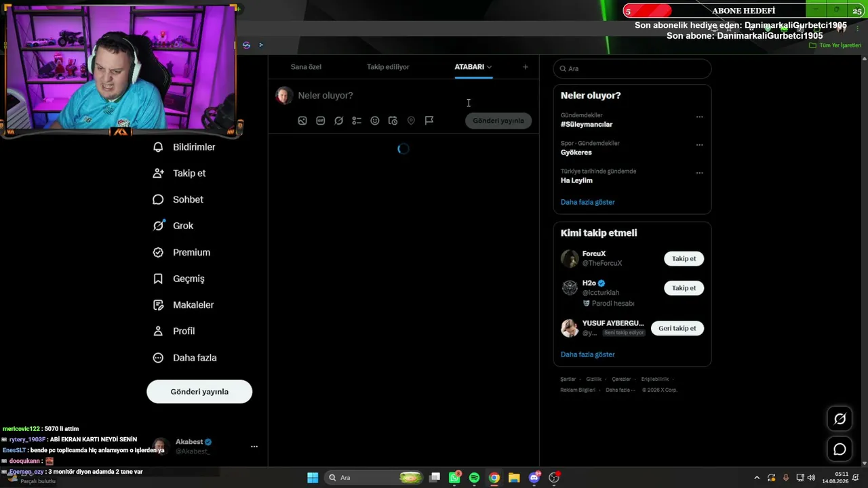
Task: Open the Ha Leylim trending topic
Action: tap(576, 181)
